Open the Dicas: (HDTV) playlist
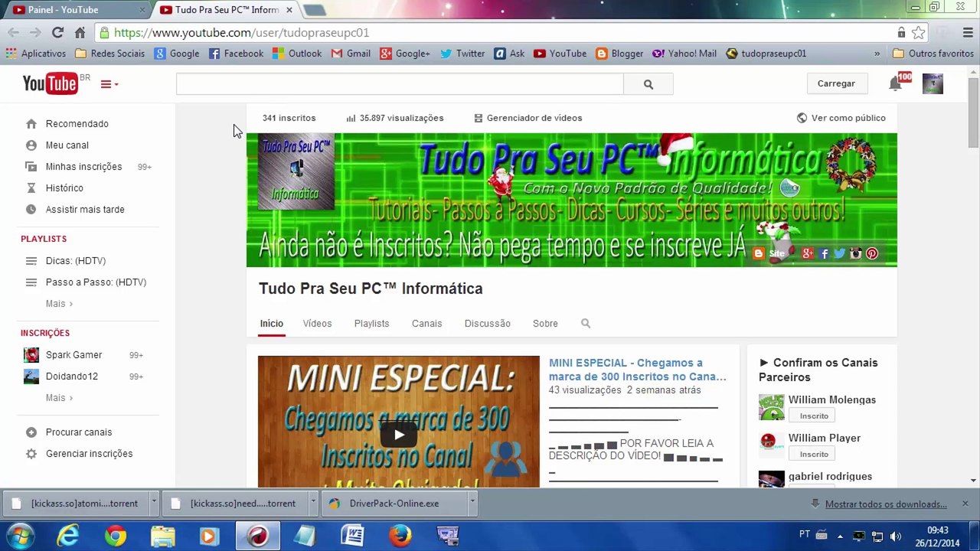Viewport: 980px width, 551px height. coord(76,261)
